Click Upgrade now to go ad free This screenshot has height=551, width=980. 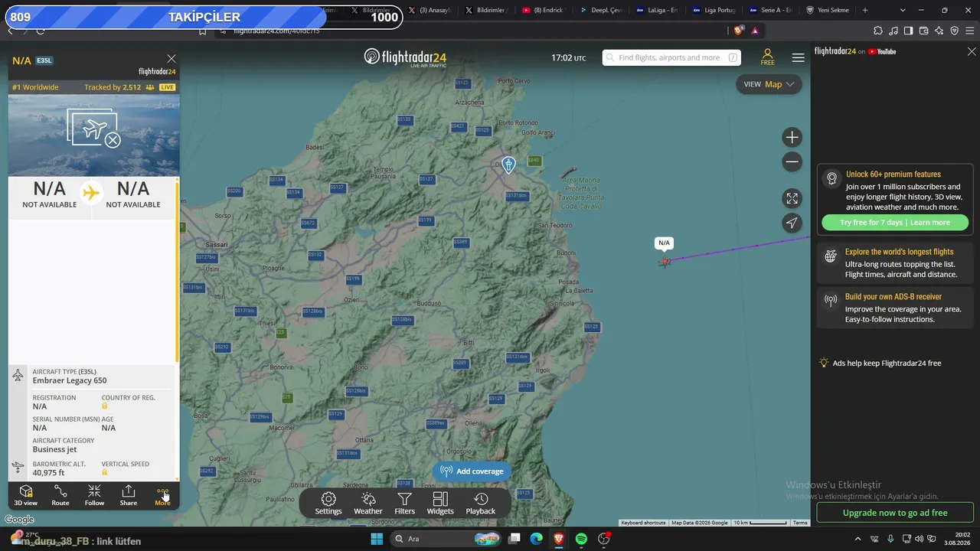[x=895, y=513]
